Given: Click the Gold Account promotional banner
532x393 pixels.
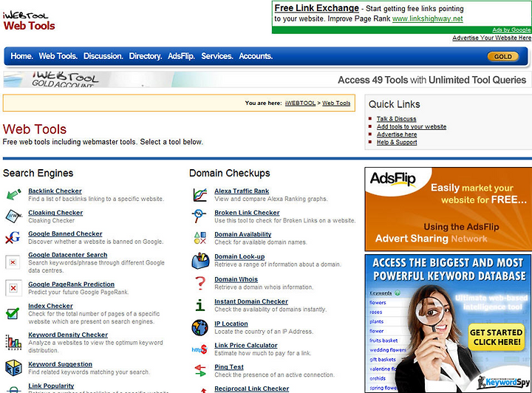Looking at the screenshot, I should point(266,79).
